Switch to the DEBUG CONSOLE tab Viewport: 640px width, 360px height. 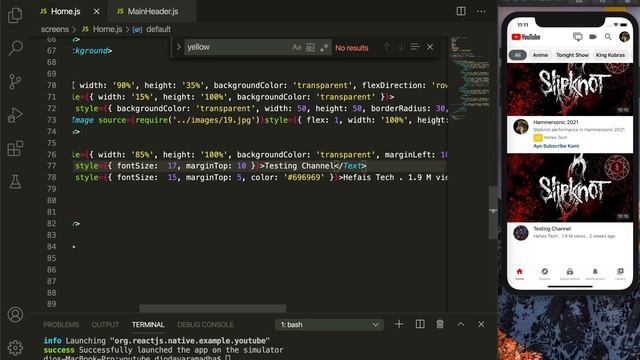(205, 325)
